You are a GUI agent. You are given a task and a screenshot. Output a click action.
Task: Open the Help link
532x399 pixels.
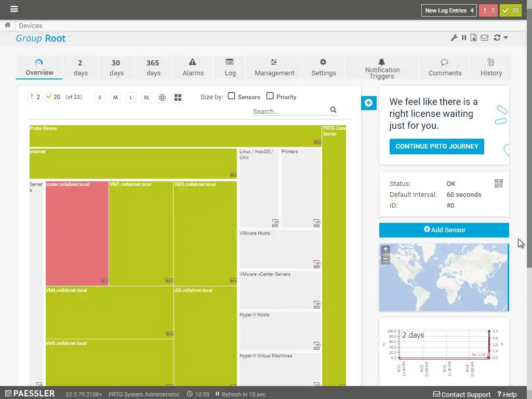tap(507, 394)
